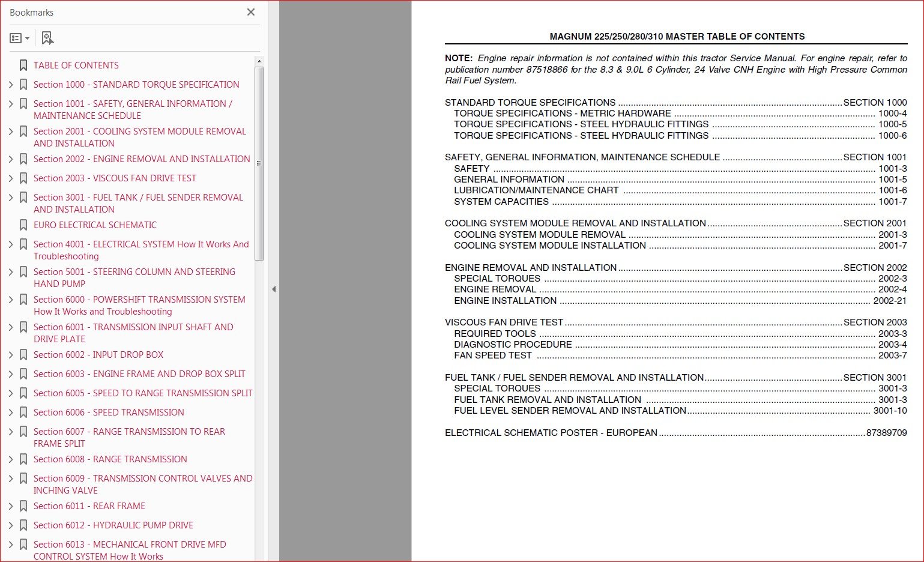The image size is (924, 562).
Task: Click the add new bookmark icon
Action: [x=47, y=38]
